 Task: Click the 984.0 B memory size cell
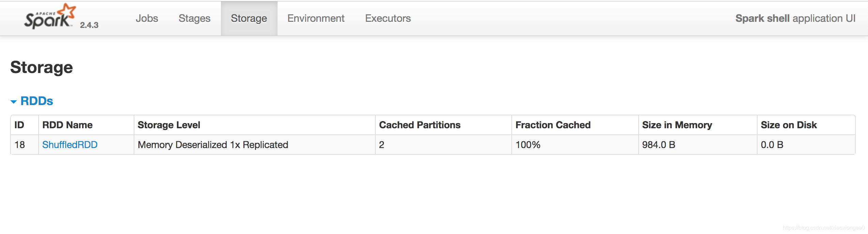[698, 145]
